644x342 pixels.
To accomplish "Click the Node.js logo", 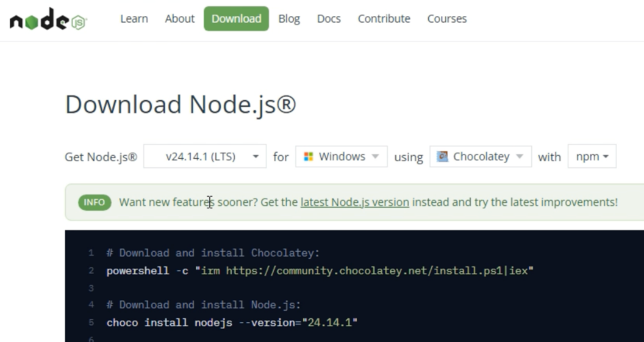I will coord(48,19).
